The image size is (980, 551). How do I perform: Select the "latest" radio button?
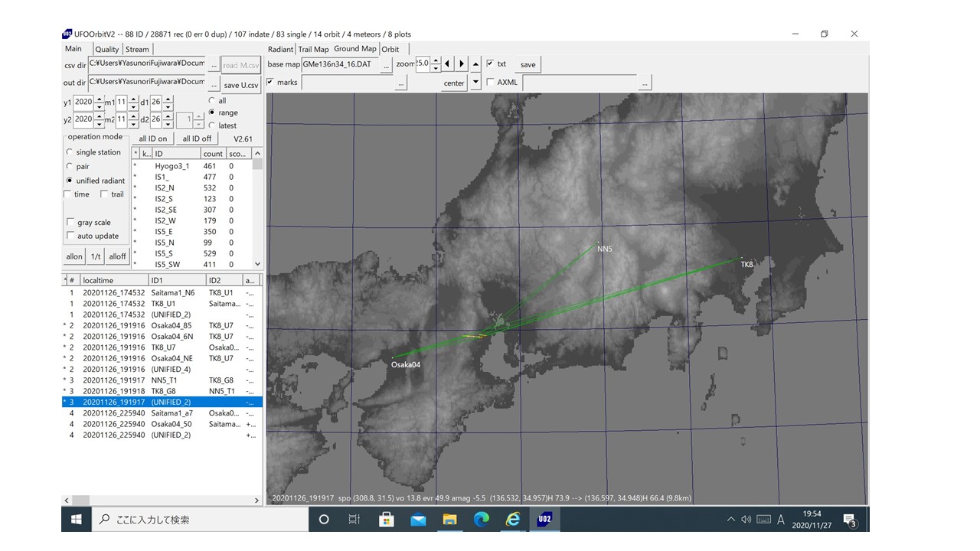point(211,126)
